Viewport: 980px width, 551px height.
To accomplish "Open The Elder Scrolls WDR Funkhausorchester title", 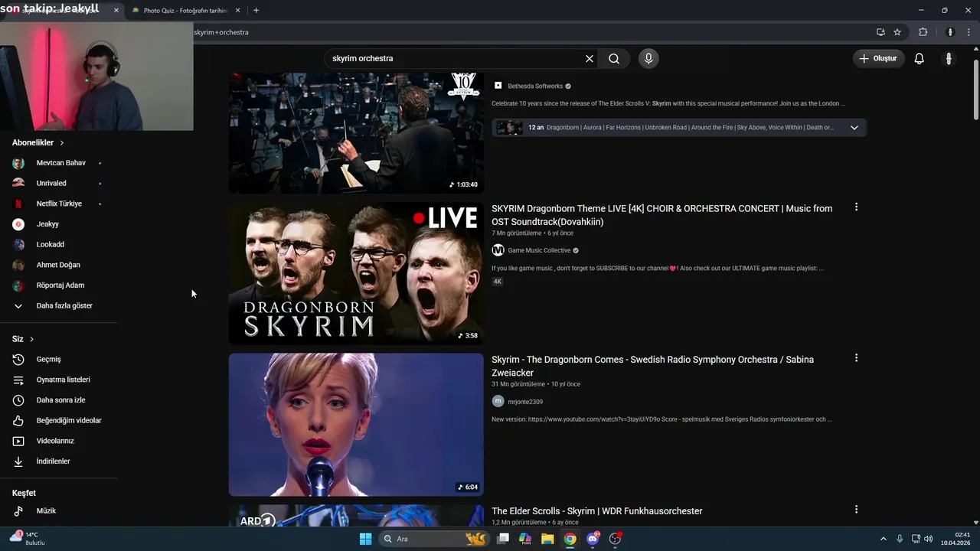I will coord(597,511).
